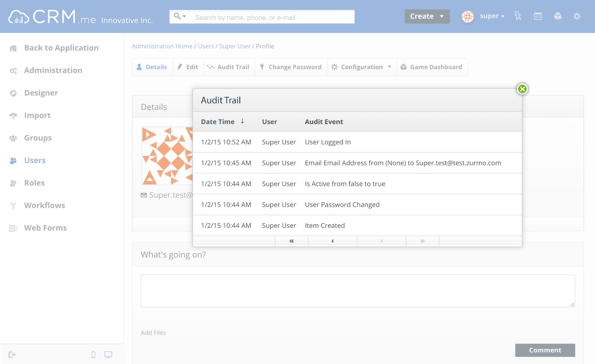Go to first page of audit trail
Viewport: 595px width, 364px height.
[292, 241]
